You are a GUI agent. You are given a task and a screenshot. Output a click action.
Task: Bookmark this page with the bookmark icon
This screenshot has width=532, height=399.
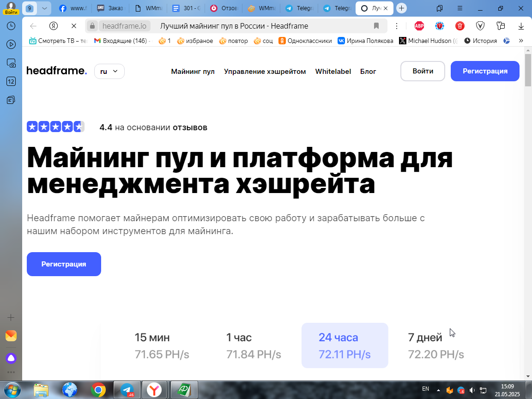click(x=376, y=26)
